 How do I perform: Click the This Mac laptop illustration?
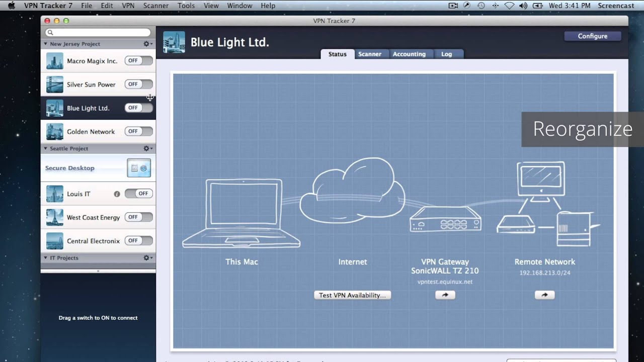[x=242, y=214]
